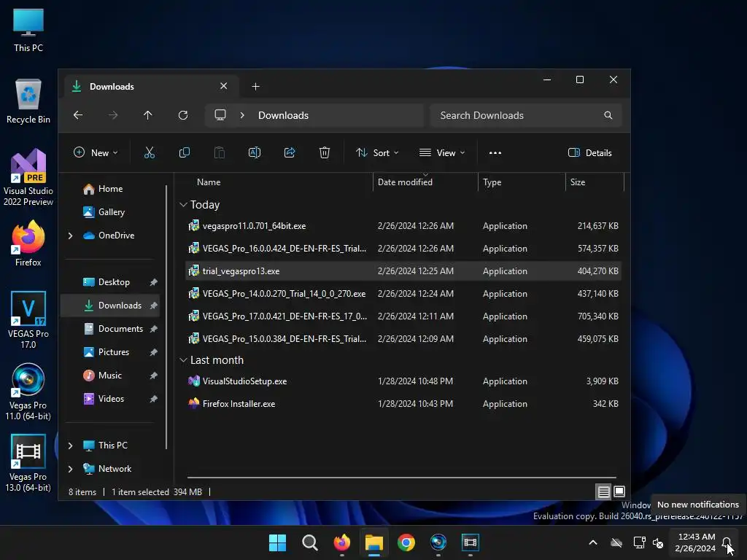Screen dimensions: 747x560
Task: Open Videos in navigation pane
Action: pos(111,399)
